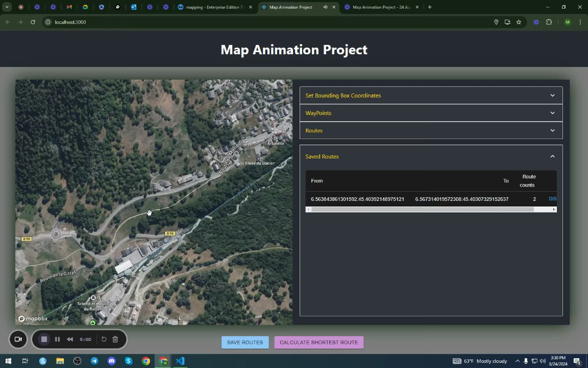
Task: Click the DIS link in the saved route row
Action: pyautogui.click(x=552, y=199)
